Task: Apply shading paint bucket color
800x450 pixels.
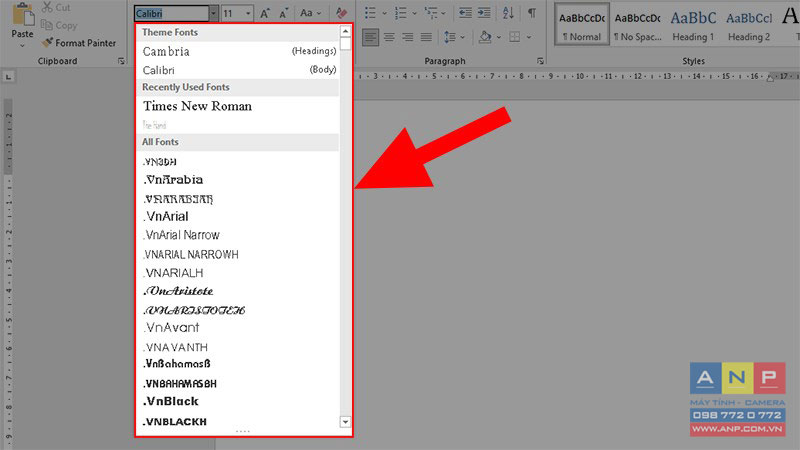Action: pyautogui.click(x=485, y=37)
